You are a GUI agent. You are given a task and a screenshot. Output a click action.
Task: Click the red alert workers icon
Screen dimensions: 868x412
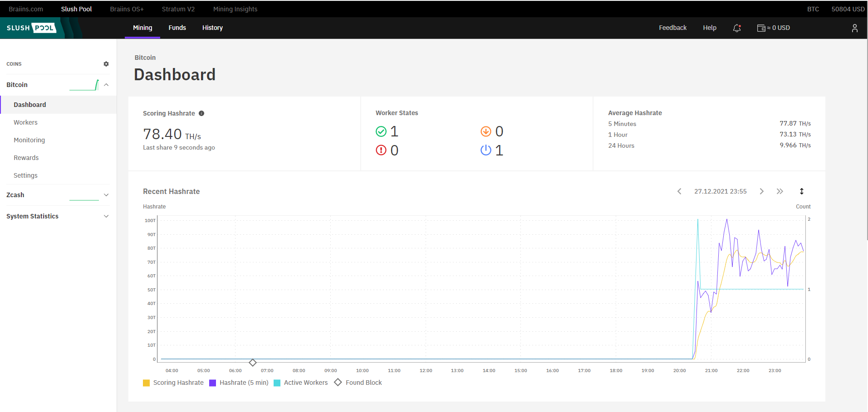(x=381, y=150)
